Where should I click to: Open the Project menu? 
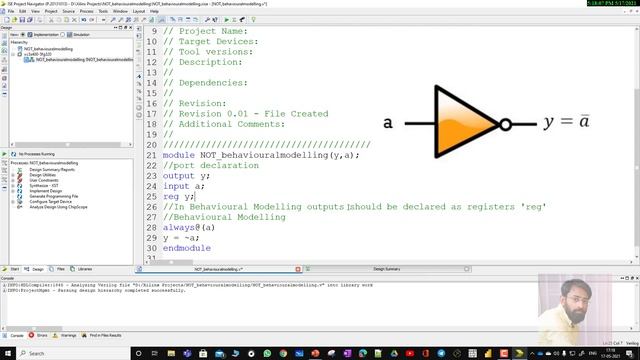51,11
